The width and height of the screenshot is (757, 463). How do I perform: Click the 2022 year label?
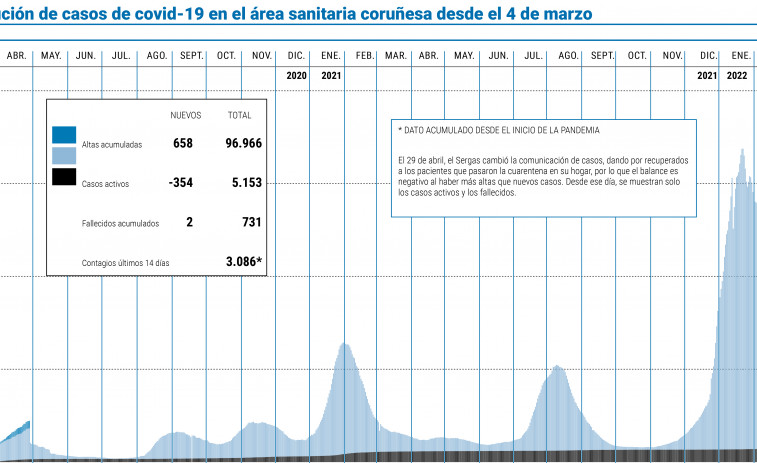(737, 76)
